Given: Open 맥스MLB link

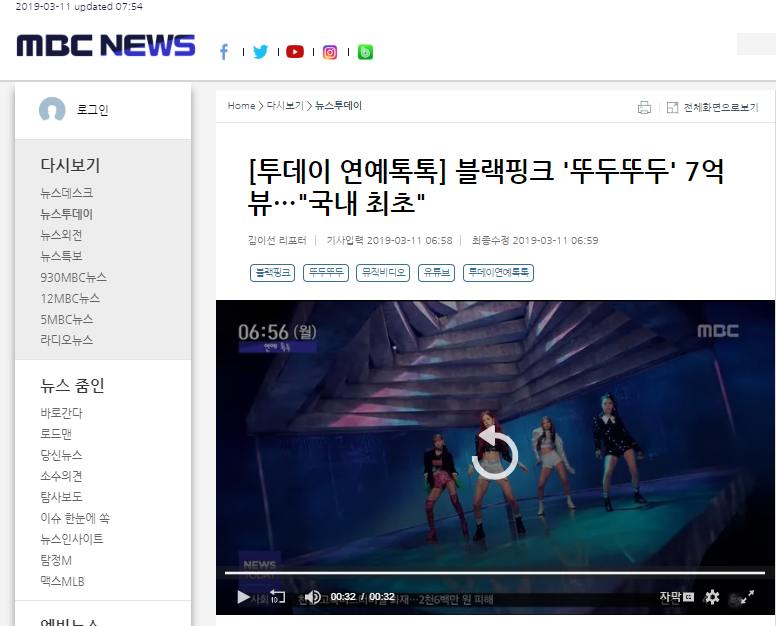Looking at the screenshot, I should (x=62, y=581).
